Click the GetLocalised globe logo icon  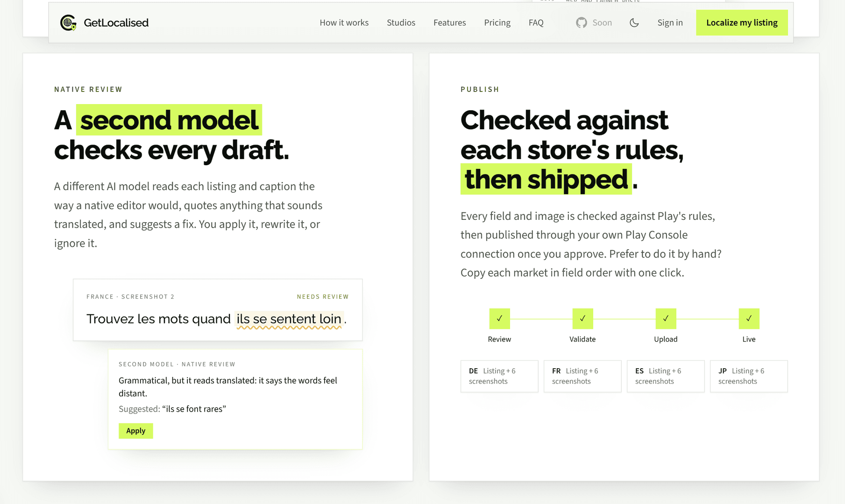[x=68, y=22]
